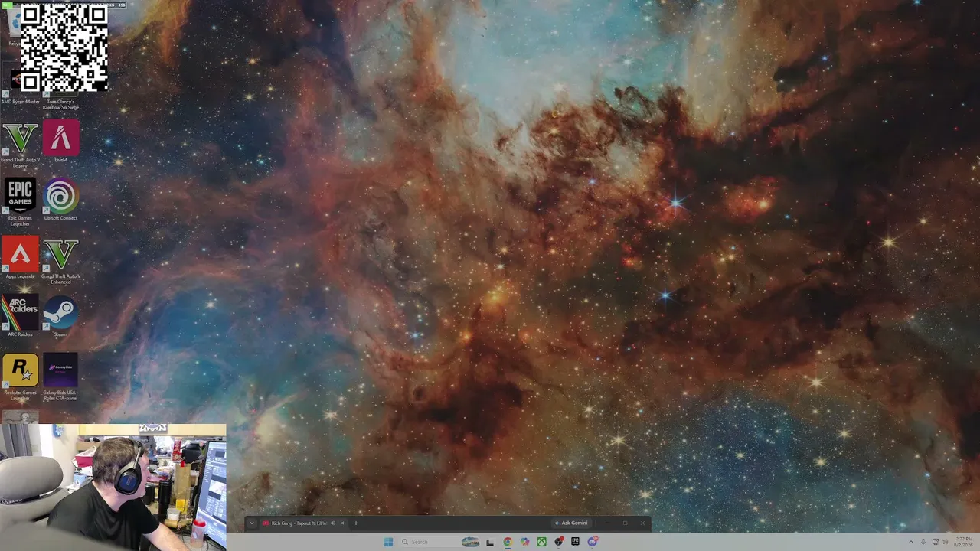Select the ARC Raiders desktop icon
This screenshot has width=980, height=551.
pyautogui.click(x=20, y=316)
